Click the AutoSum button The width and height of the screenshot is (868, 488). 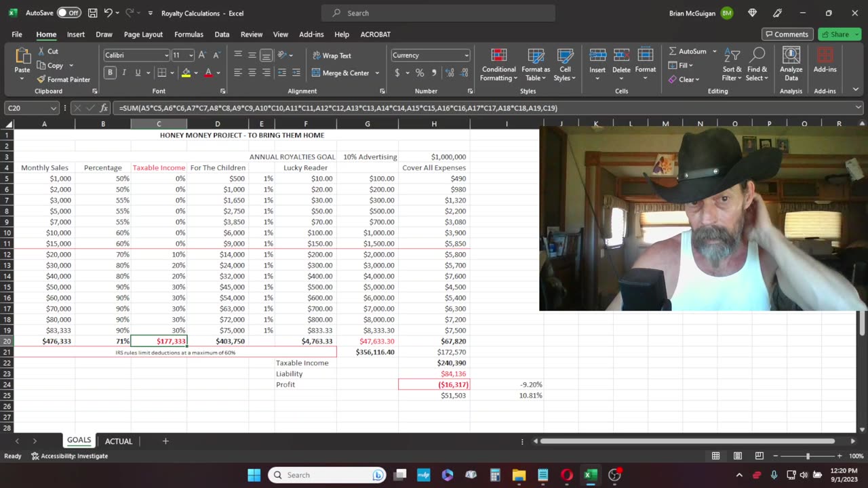pos(688,52)
